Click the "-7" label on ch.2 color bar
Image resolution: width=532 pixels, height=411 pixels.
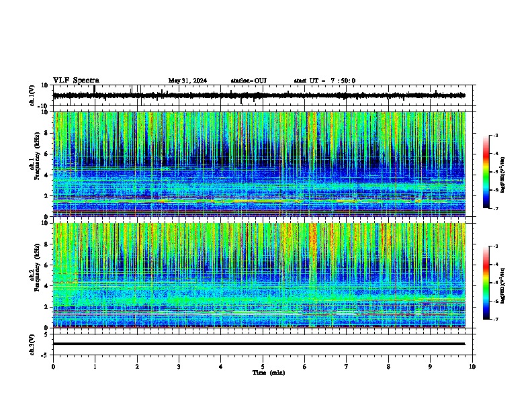495,319
